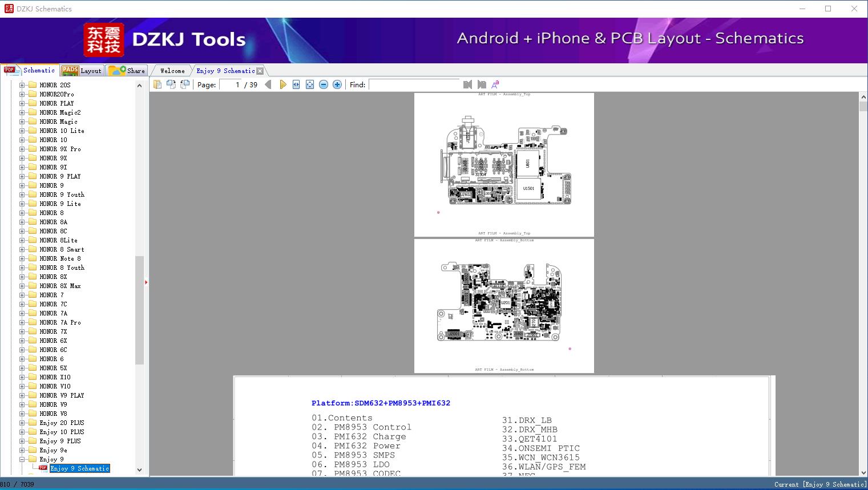
Task: Expand the HONOR 9 Youth folder
Action: (22, 195)
